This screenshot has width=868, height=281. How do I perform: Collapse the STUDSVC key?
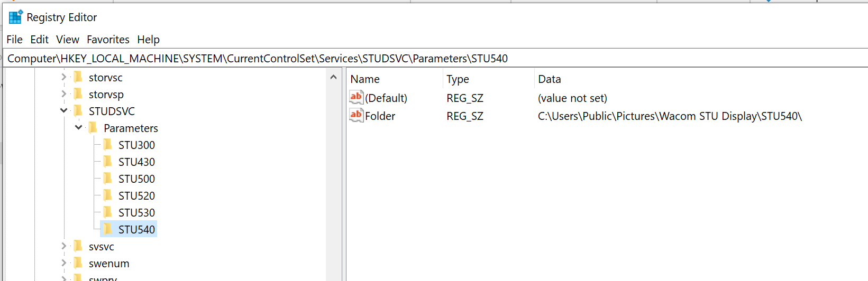[64, 111]
